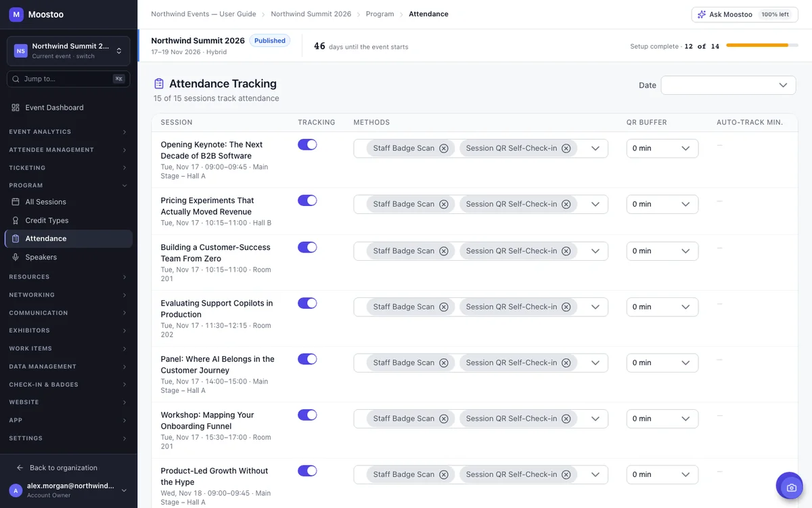Remove Staff Badge Scan from the Product-Led Growth row
The image size is (812, 508).
444,475
